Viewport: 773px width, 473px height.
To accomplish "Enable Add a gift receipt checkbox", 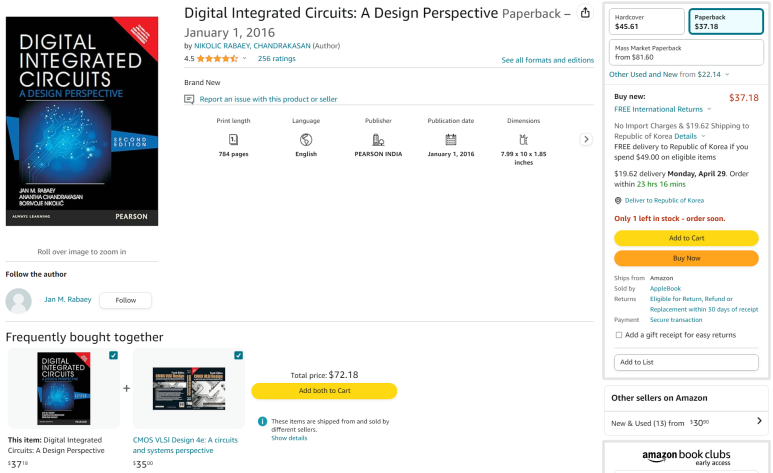I will [x=619, y=335].
